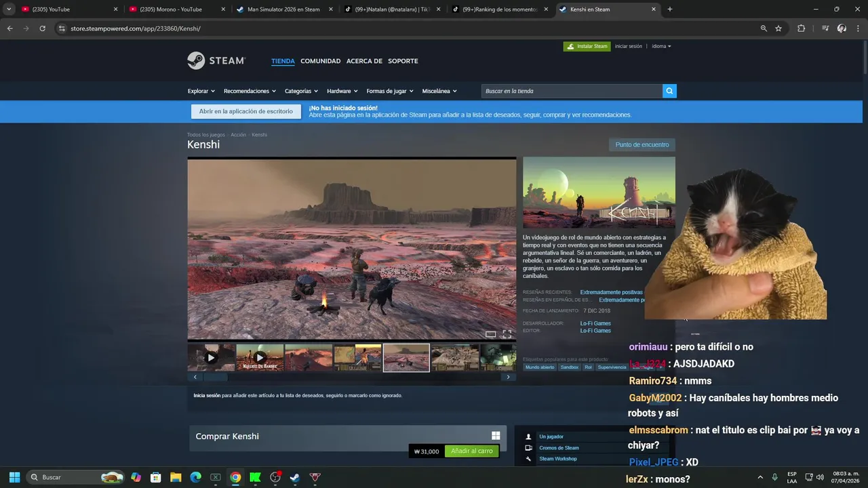
Task: Switch to the first (2305) YouTube tab
Action: click(69, 9)
